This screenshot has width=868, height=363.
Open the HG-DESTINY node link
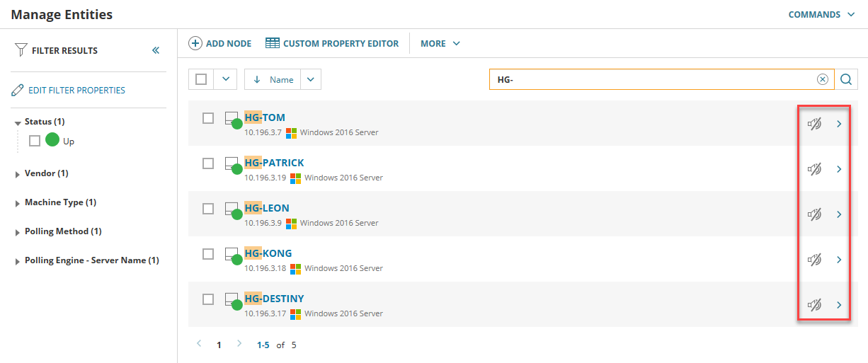point(274,299)
